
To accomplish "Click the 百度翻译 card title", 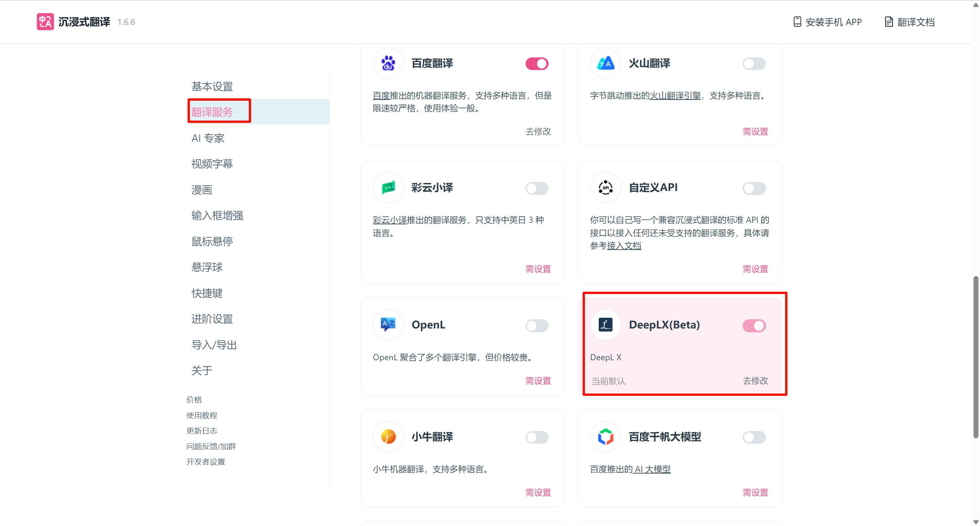I will pos(432,63).
